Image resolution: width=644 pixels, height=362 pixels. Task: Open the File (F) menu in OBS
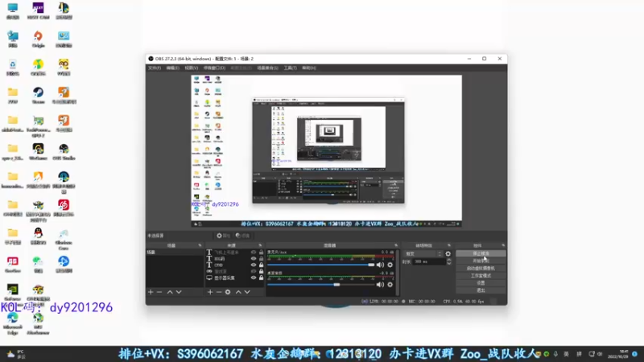[155, 68]
